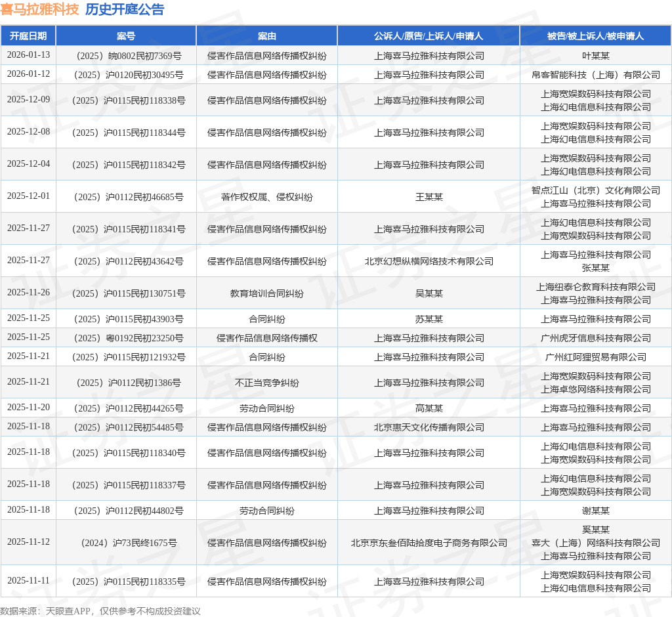Click defendant 上海纽泰仑教育科技有限公司

click(x=596, y=287)
